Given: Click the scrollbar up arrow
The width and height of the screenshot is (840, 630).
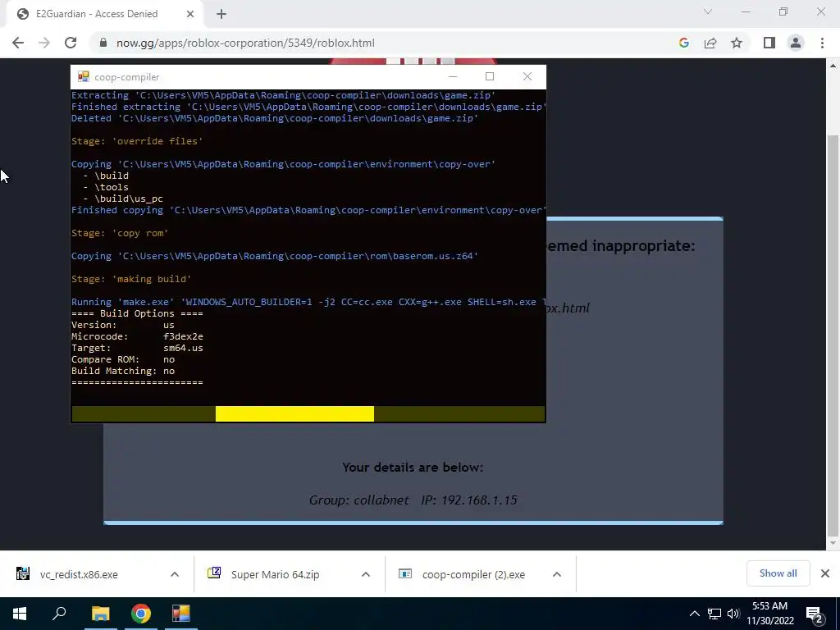Looking at the screenshot, I should pyautogui.click(x=833, y=66).
